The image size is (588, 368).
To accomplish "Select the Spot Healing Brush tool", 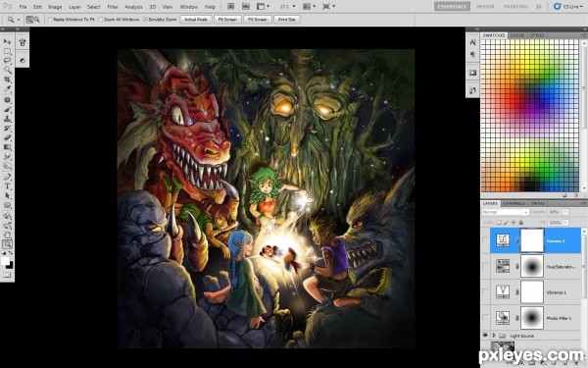I will (7, 100).
